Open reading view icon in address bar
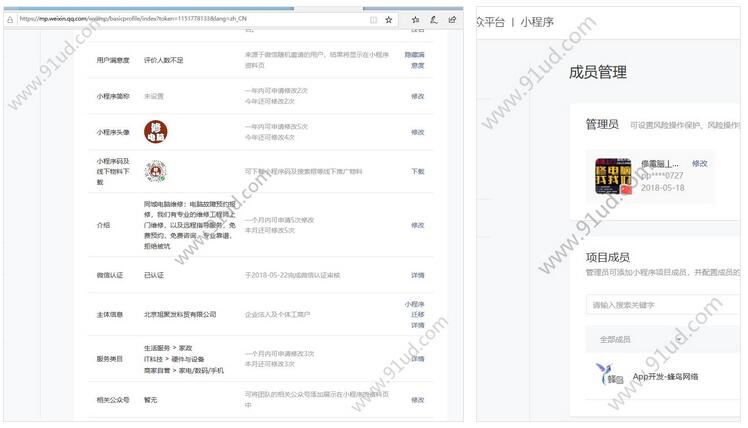The height and width of the screenshot is (428, 748). tap(374, 20)
